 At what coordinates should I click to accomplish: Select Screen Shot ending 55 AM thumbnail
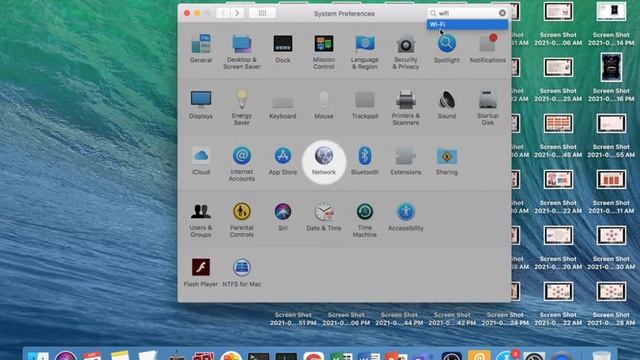pyautogui.click(x=611, y=124)
